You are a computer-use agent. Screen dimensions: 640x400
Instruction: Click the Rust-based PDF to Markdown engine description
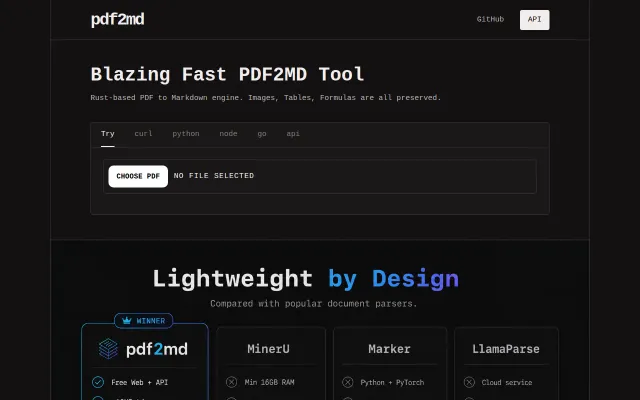(266, 98)
